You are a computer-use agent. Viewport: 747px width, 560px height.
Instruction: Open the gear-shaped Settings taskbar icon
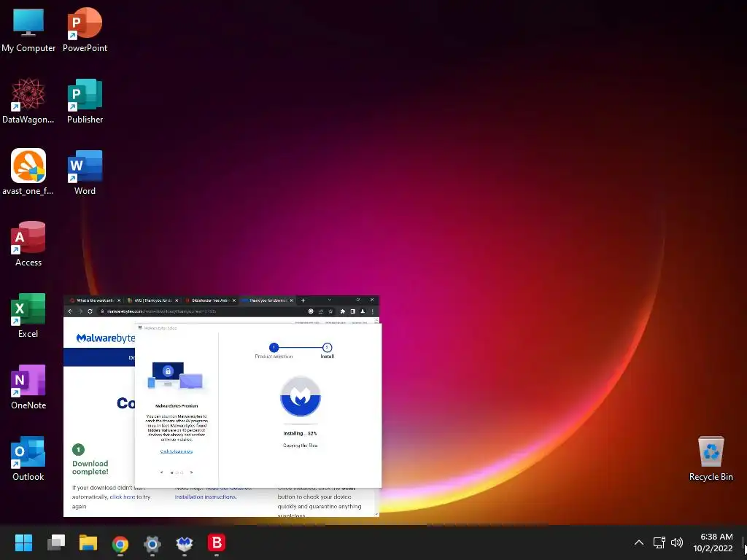pos(152,543)
